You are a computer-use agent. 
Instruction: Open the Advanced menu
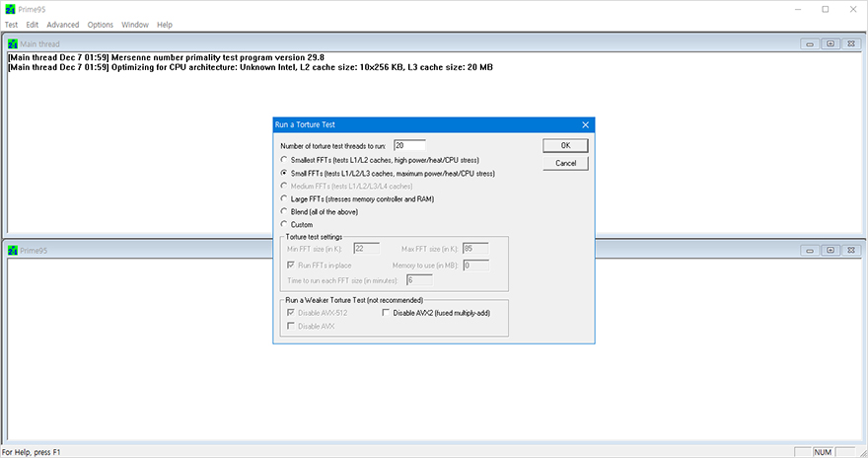[x=62, y=25]
